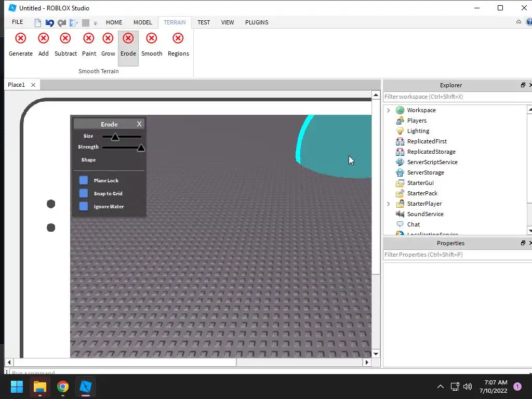
Task: Select the Grow terrain tool
Action: tap(108, 45)
